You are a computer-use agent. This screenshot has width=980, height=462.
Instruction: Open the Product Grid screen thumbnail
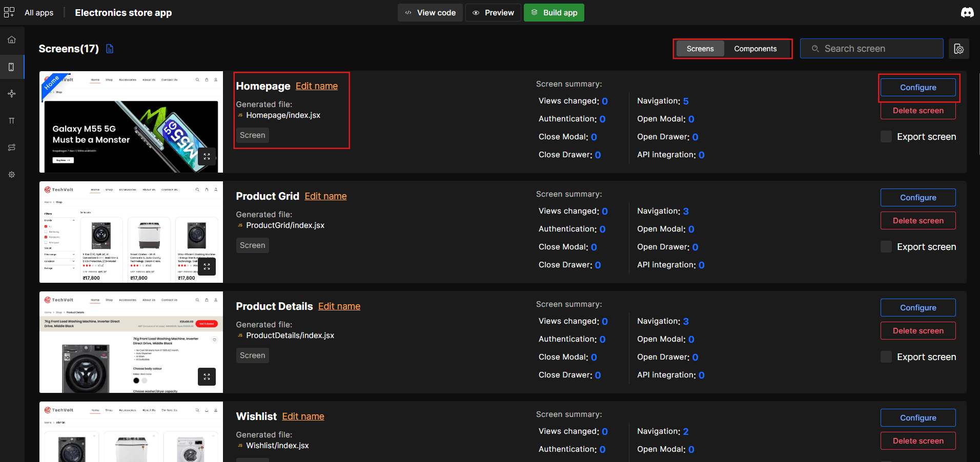(131, 232)
